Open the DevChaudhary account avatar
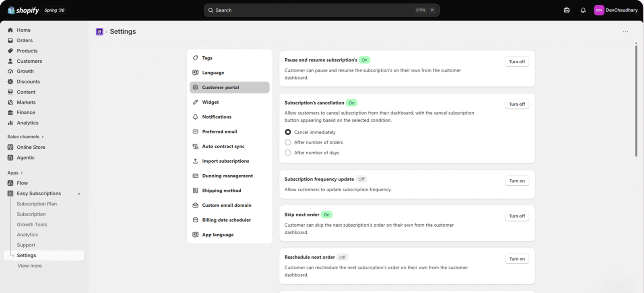The image size is (644, 293). pyautogui.click(x=599, y=10)
